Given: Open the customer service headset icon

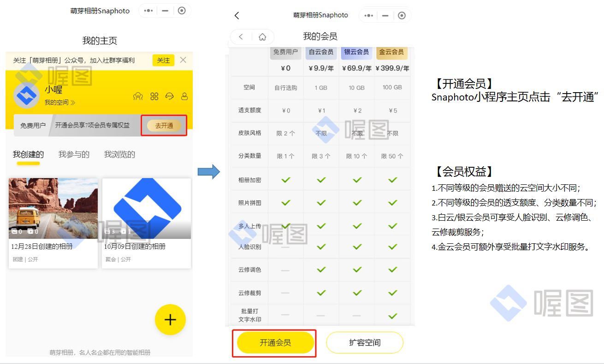Looking at the screenshot, I should point(169,96).
